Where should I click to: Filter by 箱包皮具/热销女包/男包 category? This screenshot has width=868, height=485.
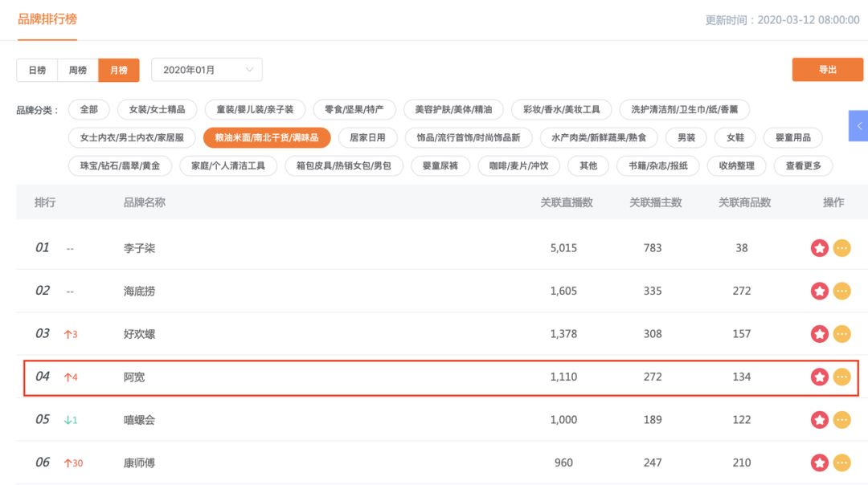tap(344, 166)
